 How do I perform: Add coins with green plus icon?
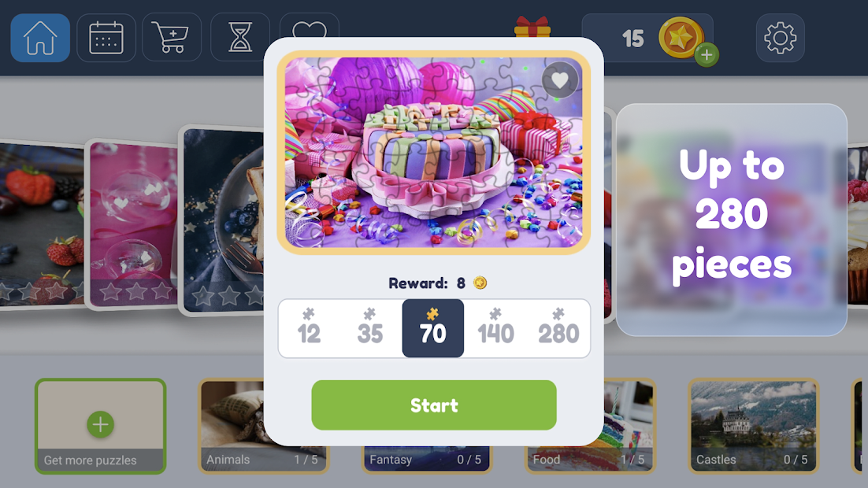point(707,55)
